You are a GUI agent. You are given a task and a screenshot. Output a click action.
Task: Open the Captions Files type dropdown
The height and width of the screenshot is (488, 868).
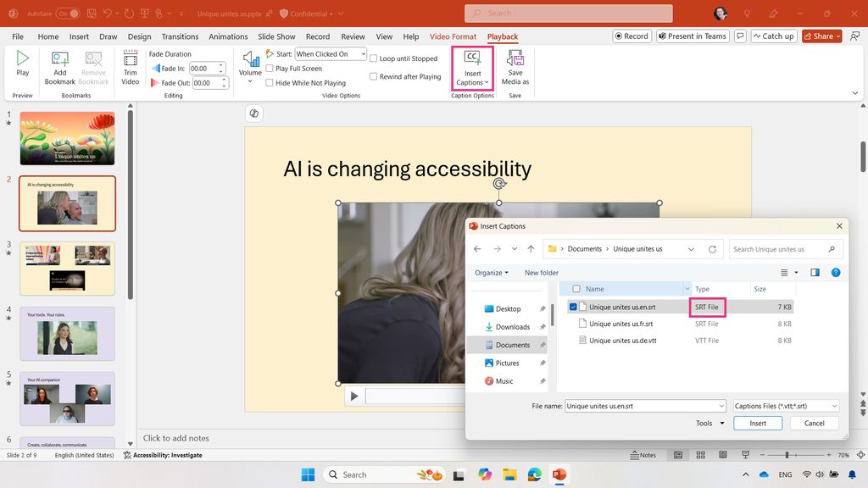pyautogui.click(x=786, y=406)
